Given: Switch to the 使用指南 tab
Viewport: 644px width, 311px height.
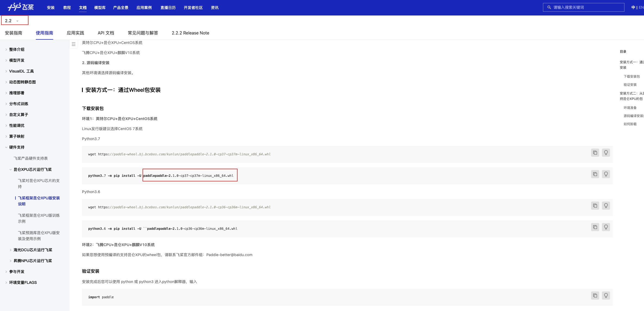Looking at the screenshot, I should pyautogui.click(x=45, y=33).
